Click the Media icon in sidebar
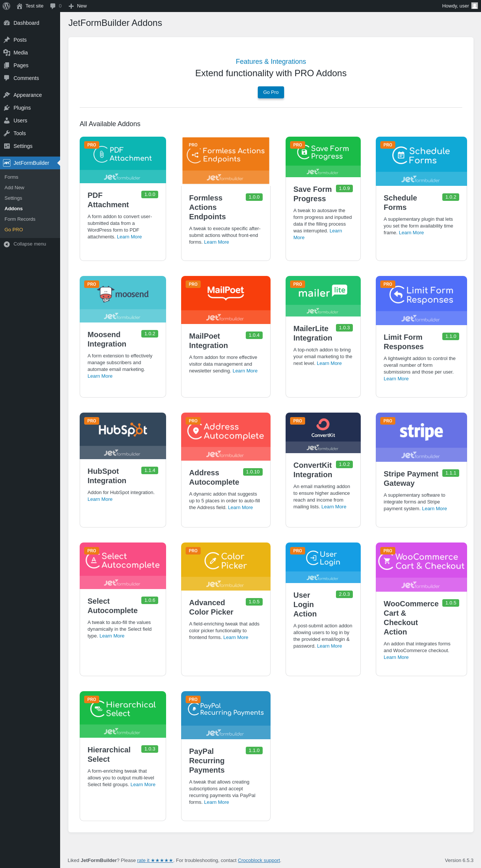Image resolution: width=481 pixels, height=868 pixels. pyautogui.click(x=7, y=53)
